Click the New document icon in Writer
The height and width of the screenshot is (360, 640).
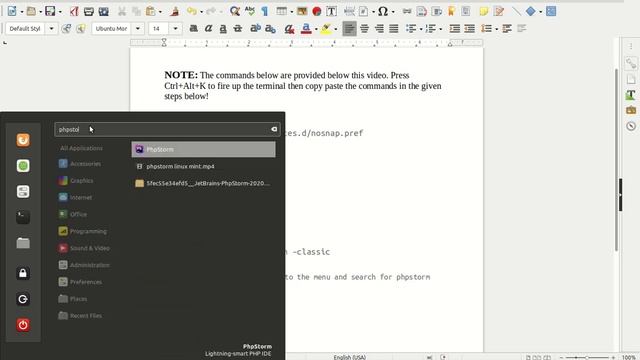(12, 11)
